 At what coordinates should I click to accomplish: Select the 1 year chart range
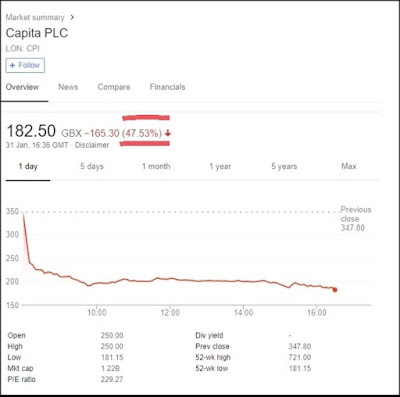(220, 166)
